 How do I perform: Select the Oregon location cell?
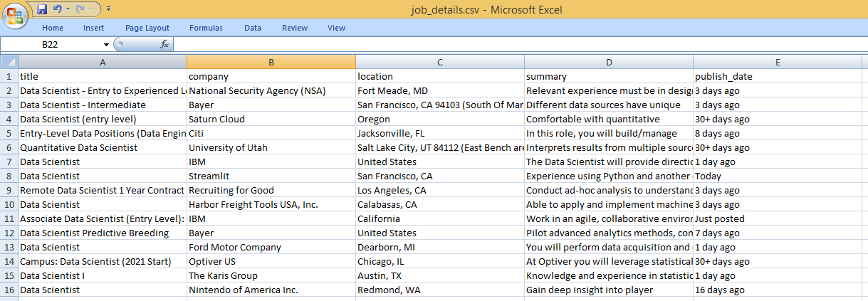coord(439,119)
